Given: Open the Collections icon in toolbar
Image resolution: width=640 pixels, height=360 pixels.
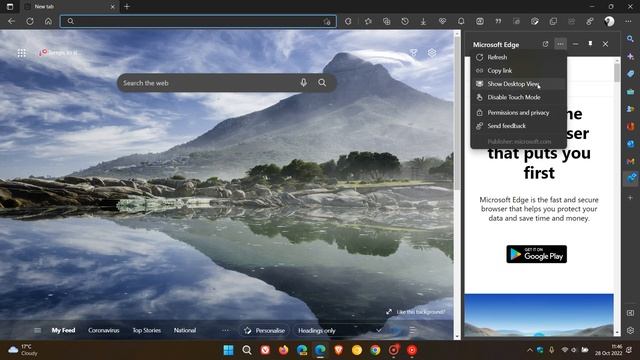Looking at the screenshot, I should point(387,21).
